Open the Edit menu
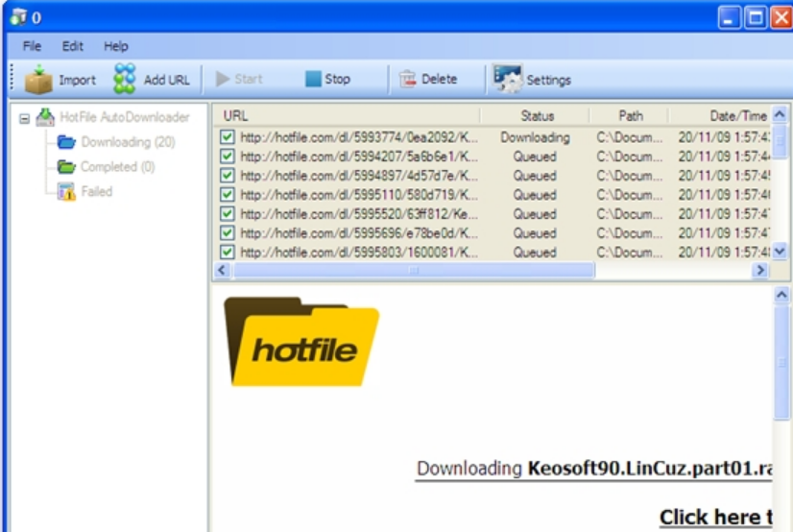Screen dimensions: 793x532 tap(72, 46)
